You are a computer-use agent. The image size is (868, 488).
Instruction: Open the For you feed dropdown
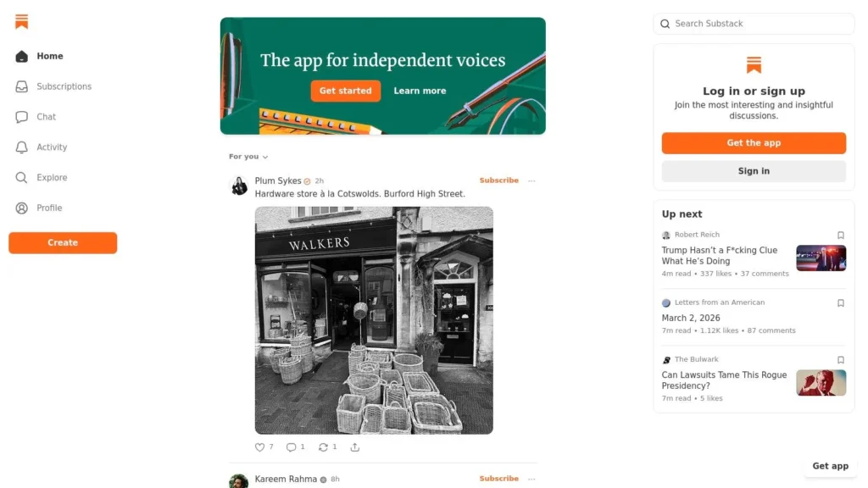(247, 156)
